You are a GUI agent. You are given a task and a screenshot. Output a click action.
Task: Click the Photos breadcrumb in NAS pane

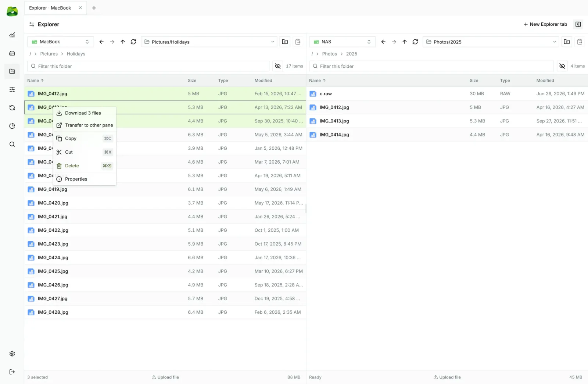(x=329, y=54)
